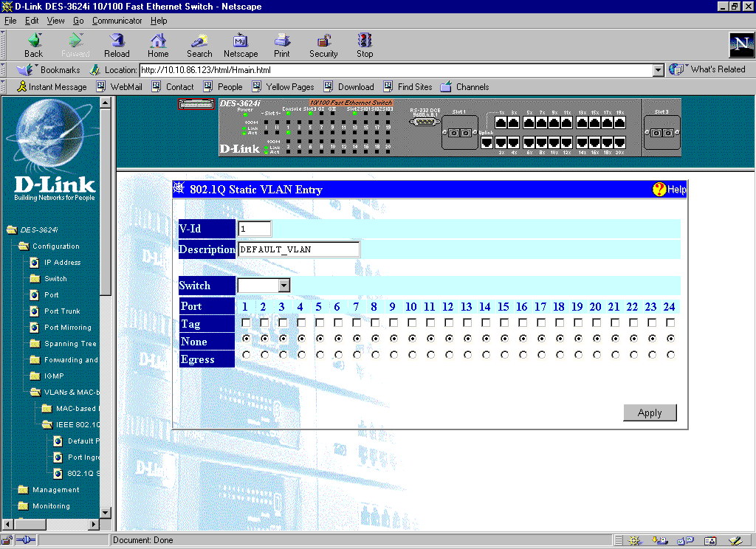The image size is (756, 549).
Task: Click the Security lock icon
Action: pyautogui.click(x=323, y=41)
